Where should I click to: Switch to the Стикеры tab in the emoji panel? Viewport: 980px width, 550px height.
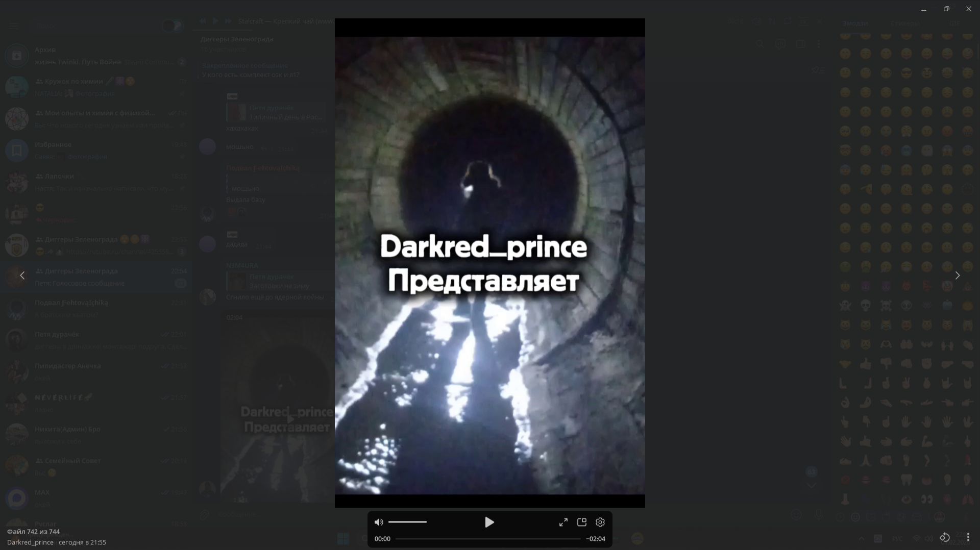point(905,23)
